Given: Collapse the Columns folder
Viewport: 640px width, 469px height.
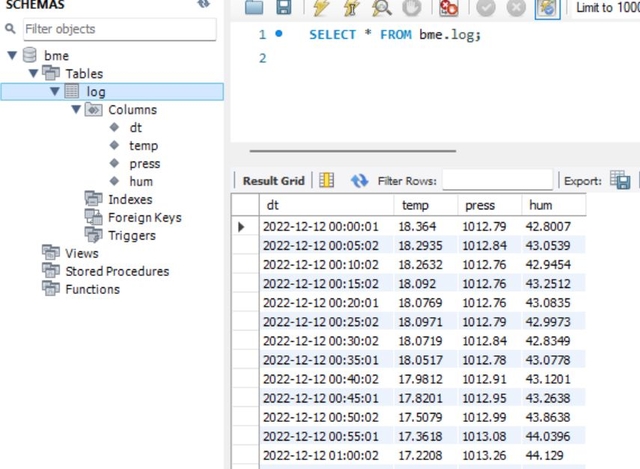Looking at the screenshot, I should pos(76,109).
